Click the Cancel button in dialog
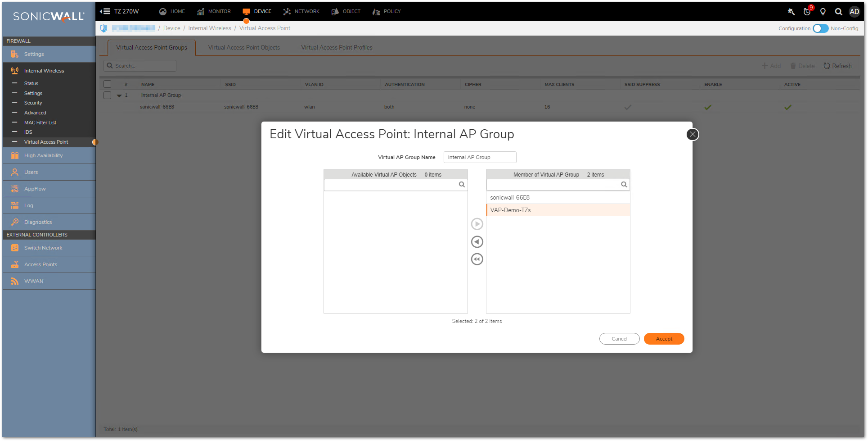 tap(619, 339)
